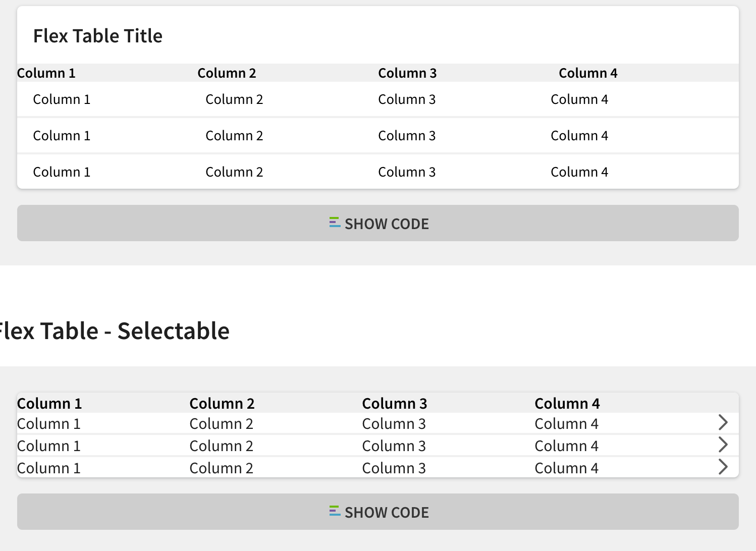Click the Column 2 header in the selectable table
The image size is (756, 551).
tap(222, 404)
